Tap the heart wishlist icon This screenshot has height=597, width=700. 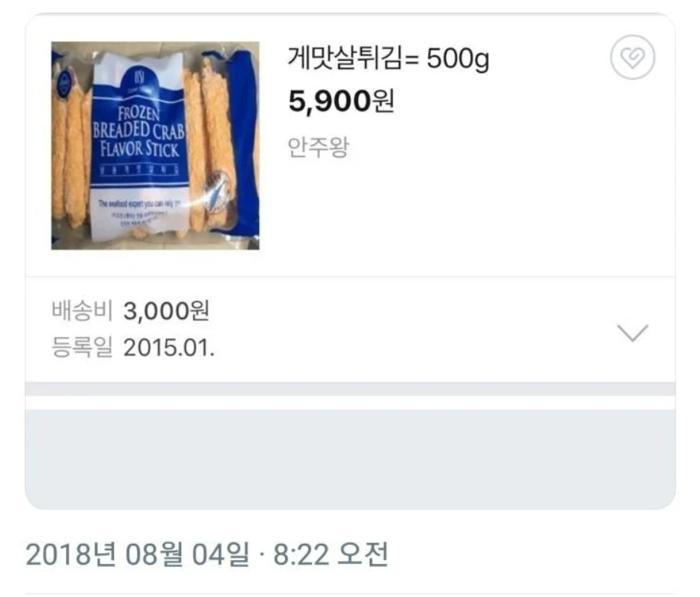[632, 58]
